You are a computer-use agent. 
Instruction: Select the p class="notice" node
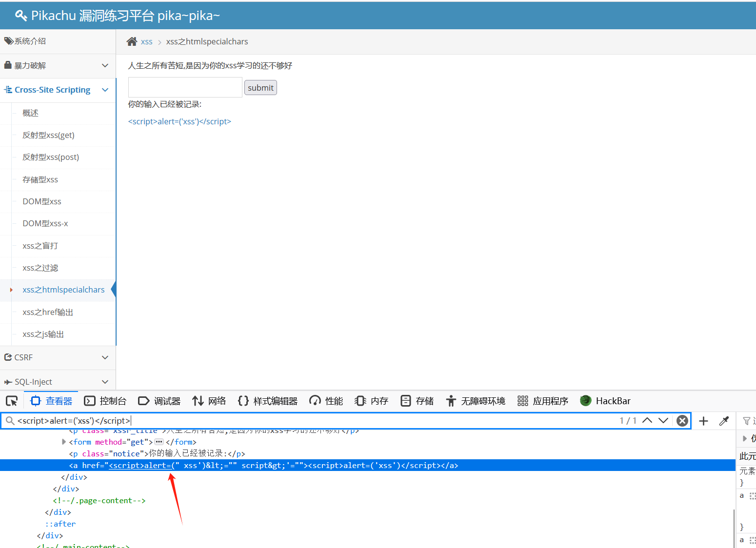157,454
